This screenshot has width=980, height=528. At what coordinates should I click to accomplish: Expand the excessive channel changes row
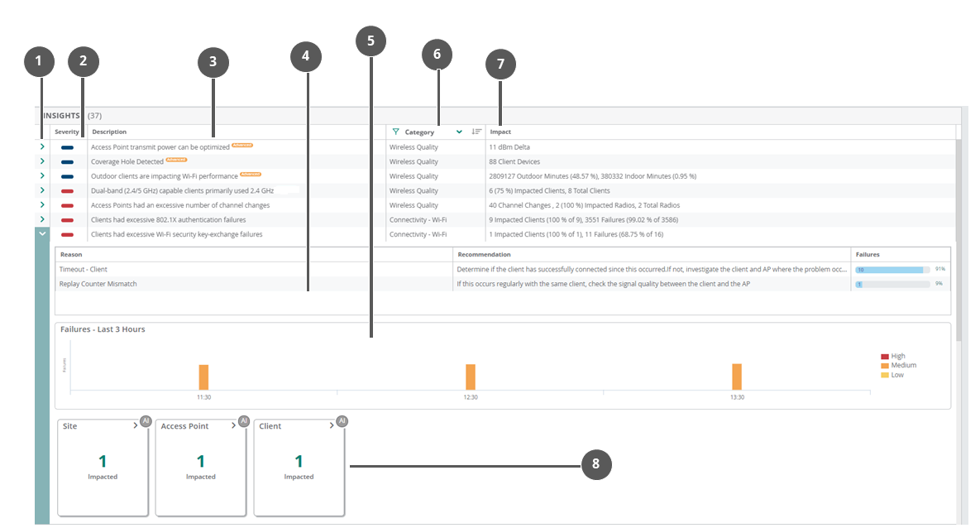(x=42, y=204)
